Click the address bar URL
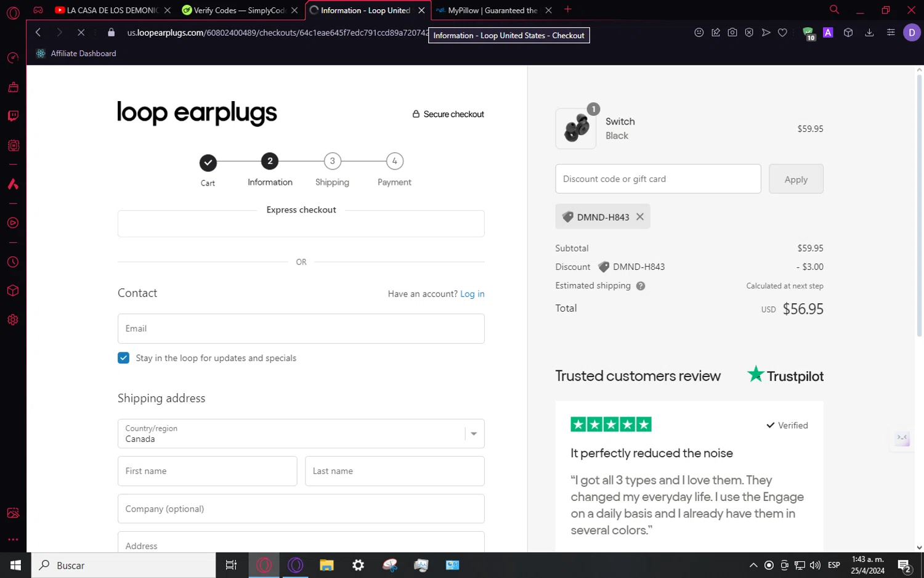This screenshot has height=578, width=924. (x=277, y=33)
